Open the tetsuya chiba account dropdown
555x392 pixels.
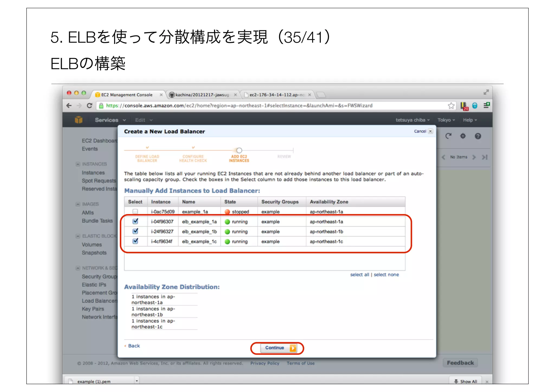[412, 120]
